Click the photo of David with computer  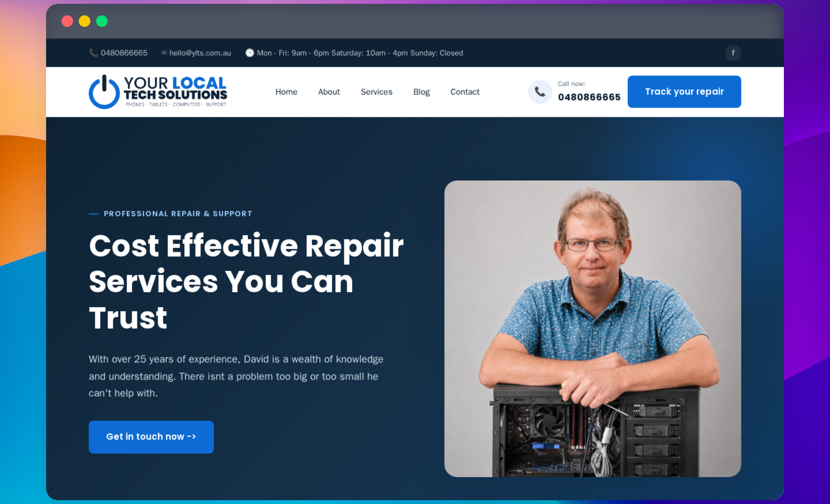click(x=593, y=329)
